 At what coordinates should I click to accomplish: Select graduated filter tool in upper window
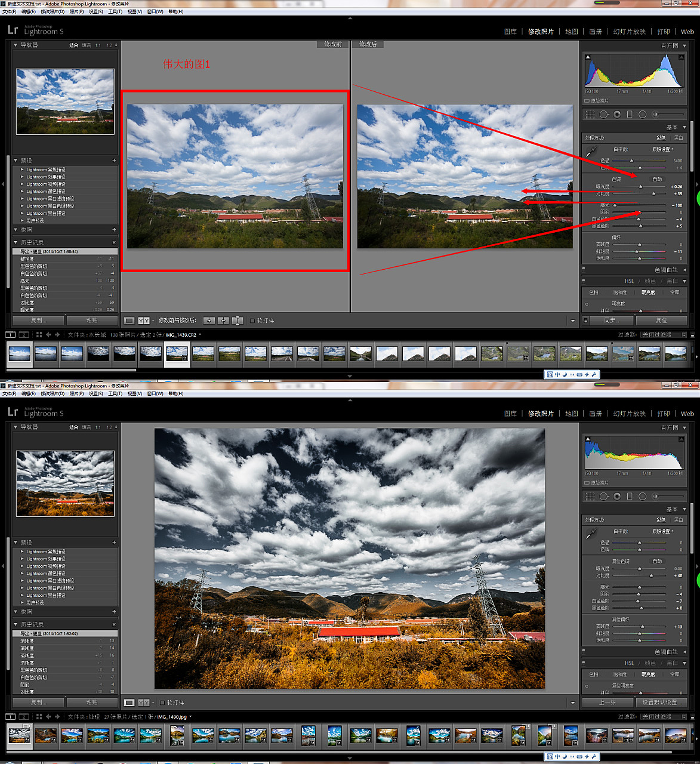630,114
